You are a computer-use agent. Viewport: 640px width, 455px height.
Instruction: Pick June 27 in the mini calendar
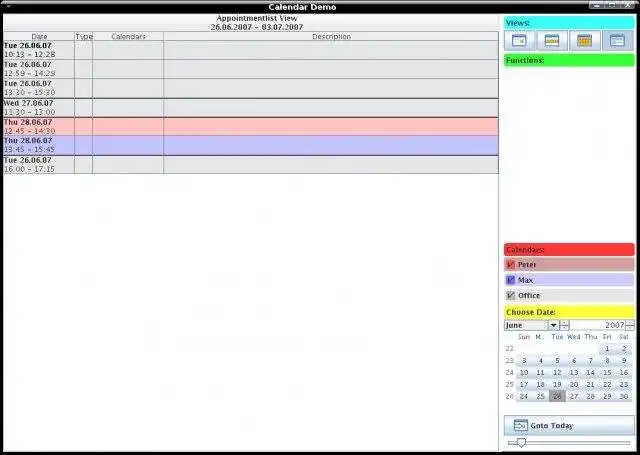[x=574, y=396]
